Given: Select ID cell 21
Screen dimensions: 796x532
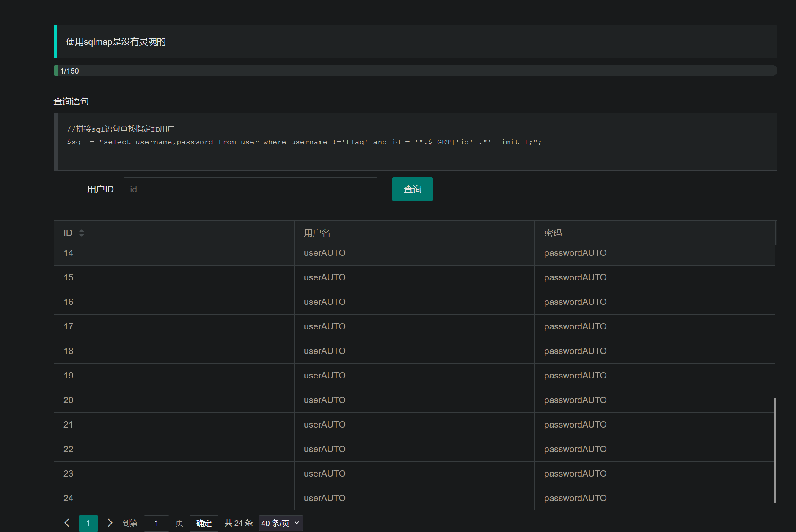Looking at the screenshot, I should tap(174, 425).
